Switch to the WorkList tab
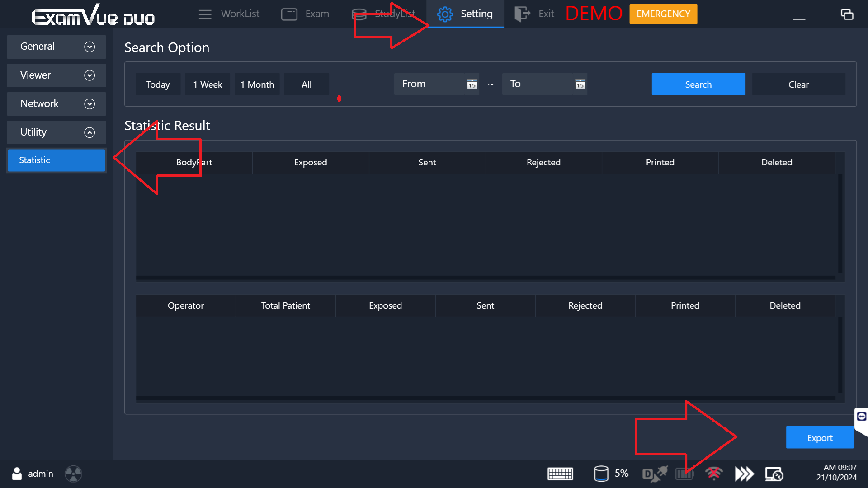The height and width of the screenshot is (488, 868). (x=229, y=14)
